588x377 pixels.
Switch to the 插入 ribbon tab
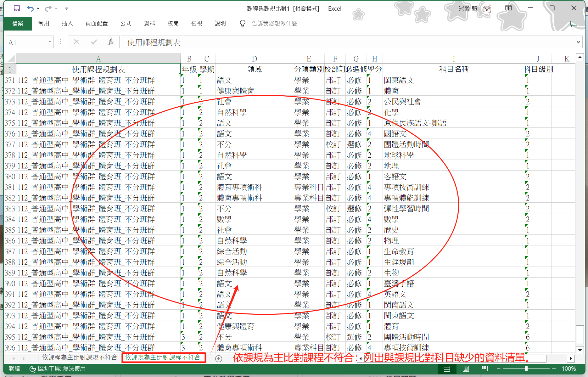[67, 23]
